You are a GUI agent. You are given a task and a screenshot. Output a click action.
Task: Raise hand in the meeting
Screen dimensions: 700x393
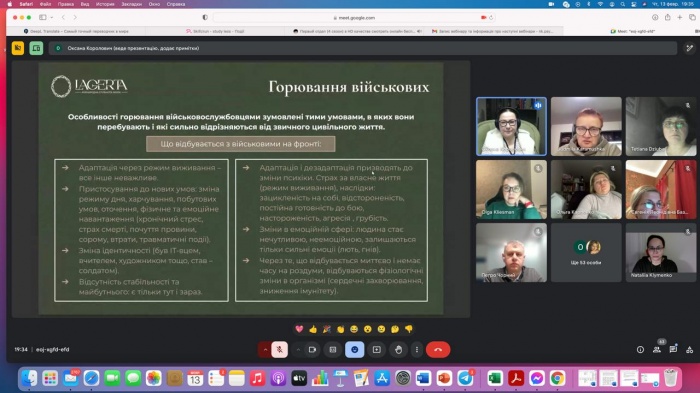click(398, 350)
